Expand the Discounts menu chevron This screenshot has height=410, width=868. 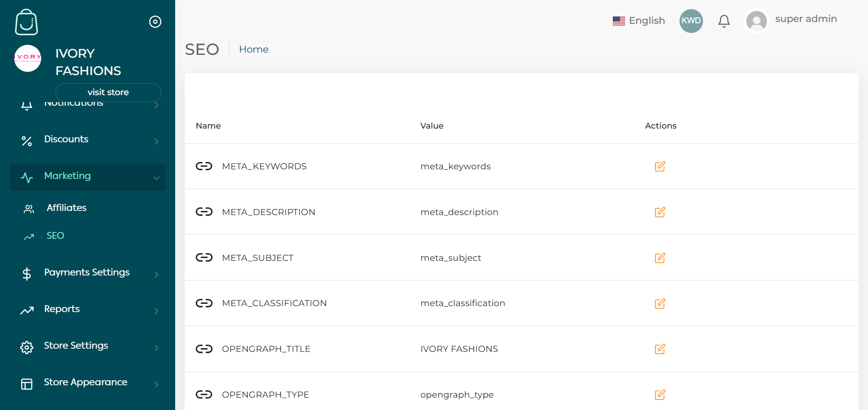pyautogui.click(x=156, y=141)
